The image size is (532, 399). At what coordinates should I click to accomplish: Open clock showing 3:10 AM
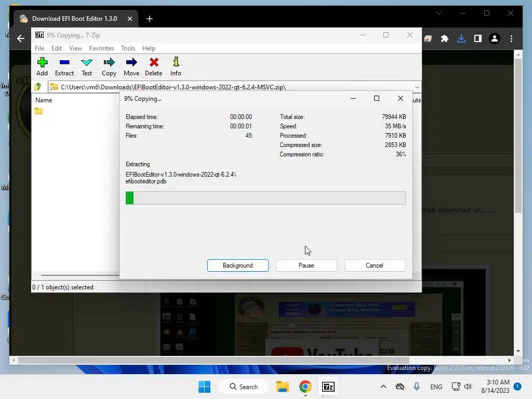[495, 386]
